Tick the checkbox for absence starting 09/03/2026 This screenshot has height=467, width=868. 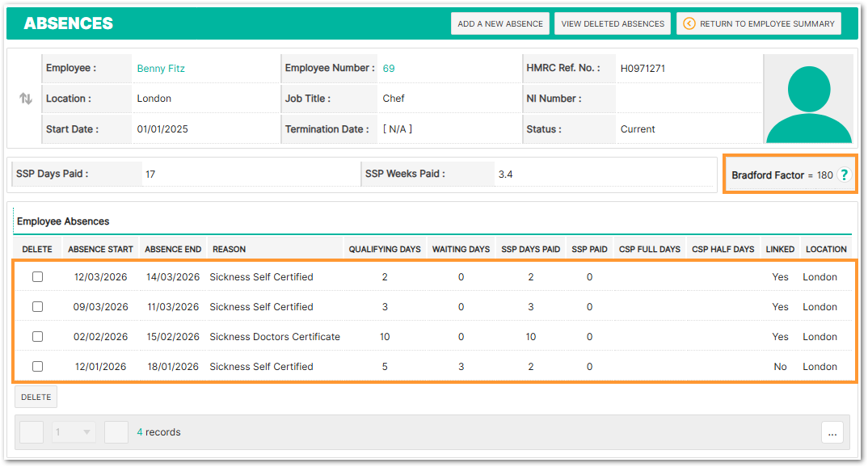37,307
